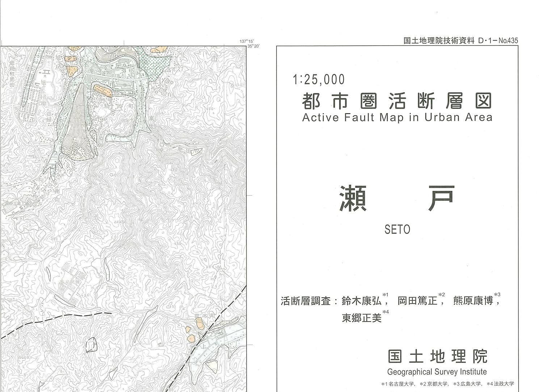This screenshot has height=392, width=543.
Task: Click the "法政大学" footnote
Action: coord(504,384)
